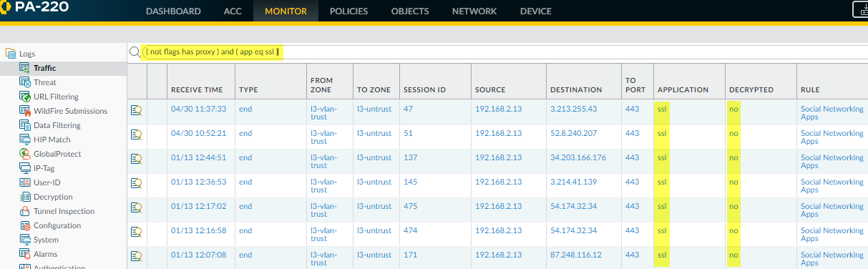868x269 pixels.
Task: Open the NETWORK tab
Action: tap(474, 11)
